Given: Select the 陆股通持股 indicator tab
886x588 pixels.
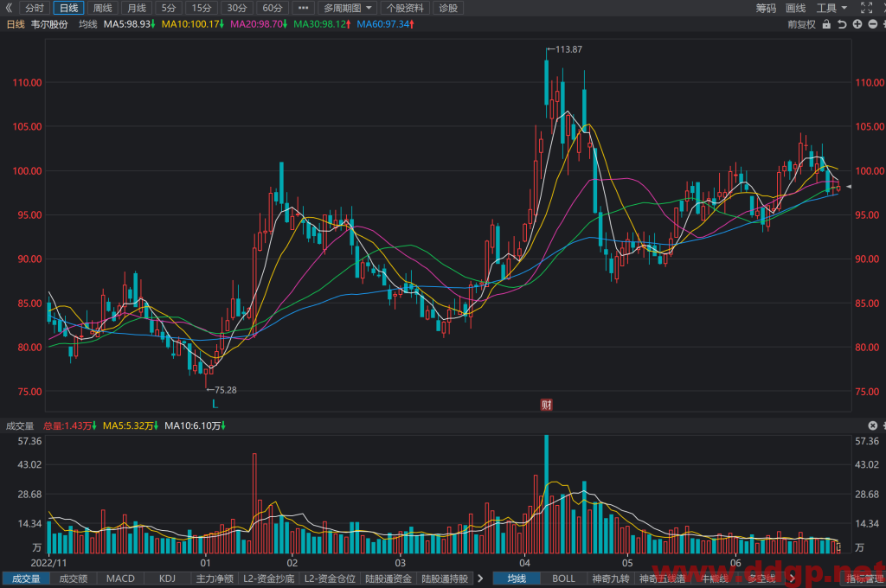Looking at the screenshot, I should point(446,578).
